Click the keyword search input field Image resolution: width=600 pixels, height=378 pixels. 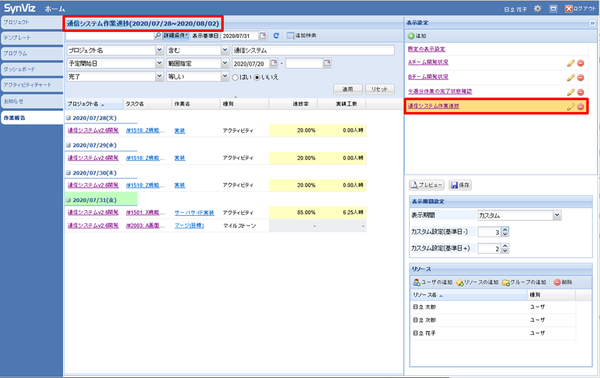point(109,36)
